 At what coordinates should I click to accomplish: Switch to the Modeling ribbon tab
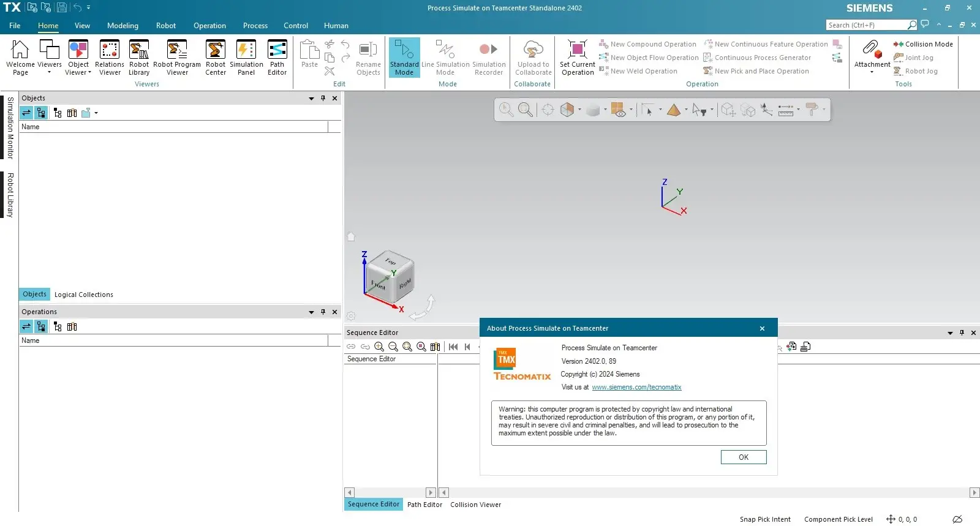click(123, 26)
